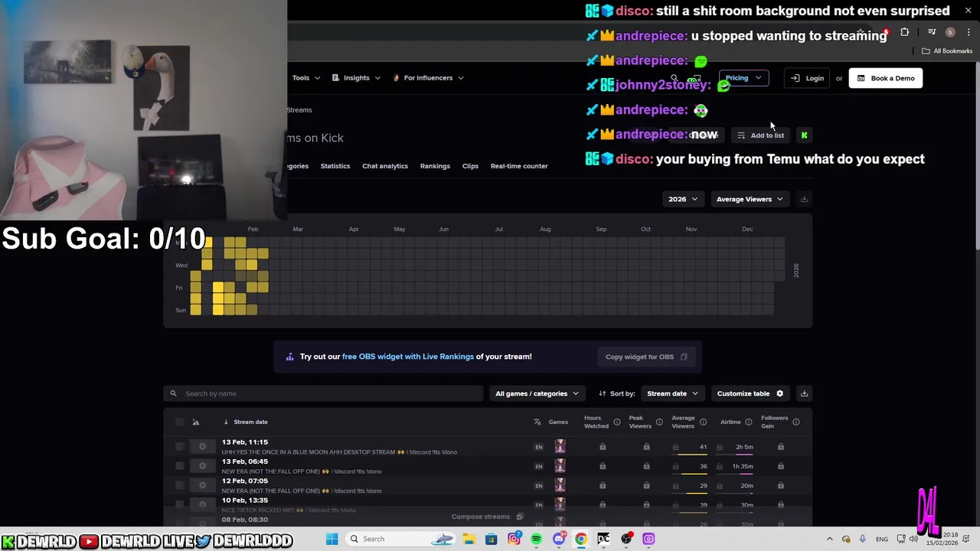Click the Followers Gain info icon
Screen dimensions: 980x551
point(796,422)
